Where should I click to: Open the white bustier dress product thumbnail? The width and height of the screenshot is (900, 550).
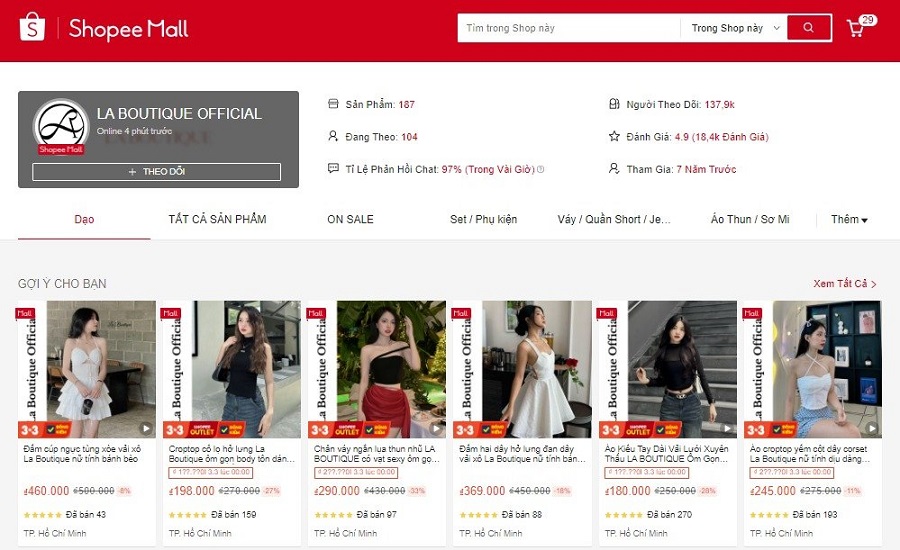pos(87,369)
